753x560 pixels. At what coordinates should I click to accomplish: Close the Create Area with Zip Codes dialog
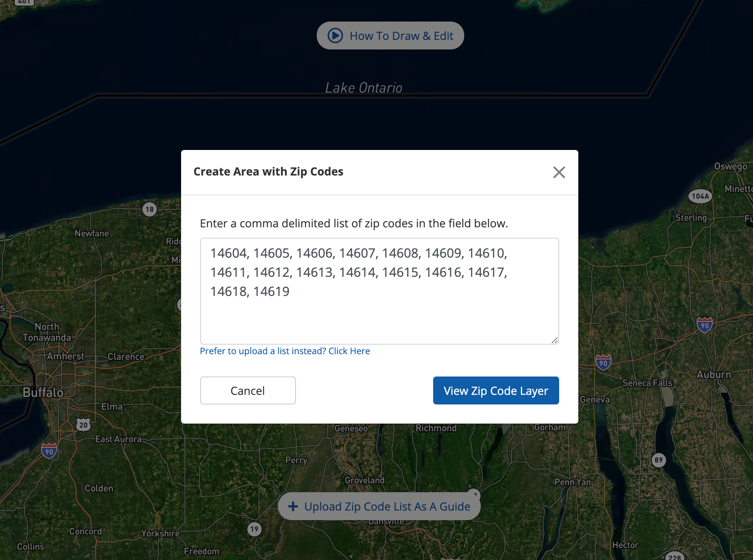[559, 172]
